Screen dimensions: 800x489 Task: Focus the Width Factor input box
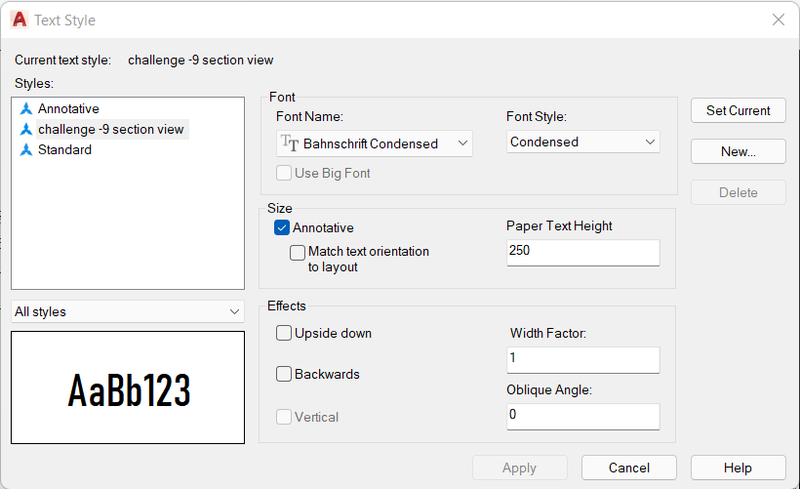click(x=583, y=360)
